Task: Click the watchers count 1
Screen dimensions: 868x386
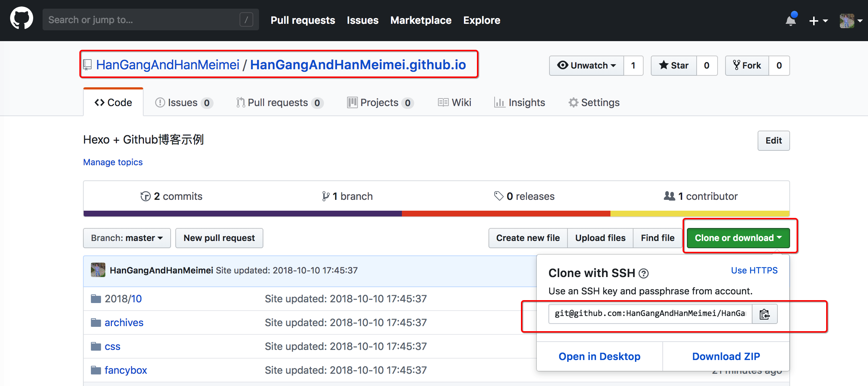Action: click(634, 66)
